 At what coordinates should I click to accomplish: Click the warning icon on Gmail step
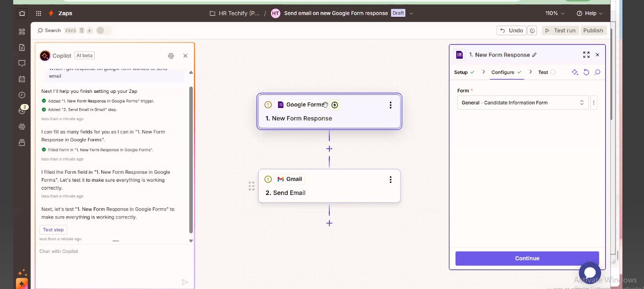(268, 179)
